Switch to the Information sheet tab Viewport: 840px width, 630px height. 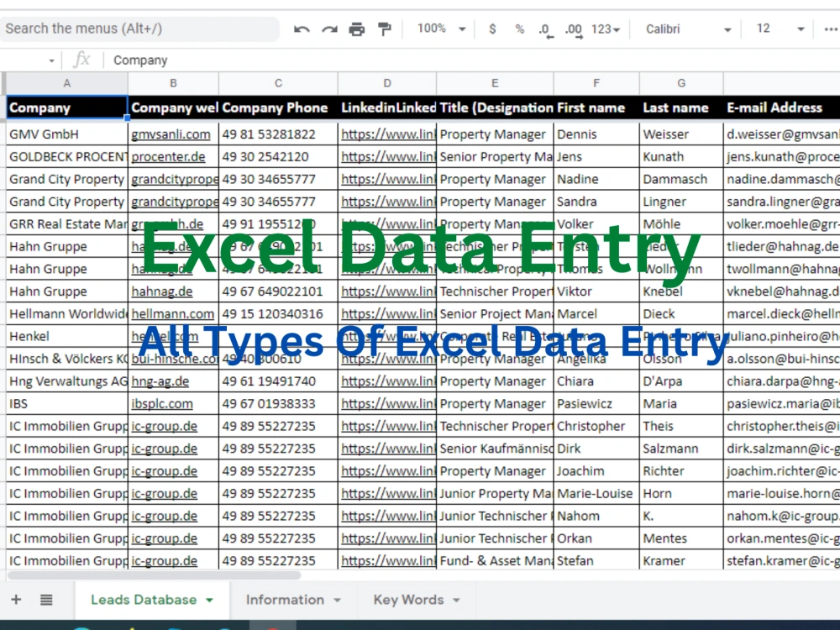[x=286, y=600]
